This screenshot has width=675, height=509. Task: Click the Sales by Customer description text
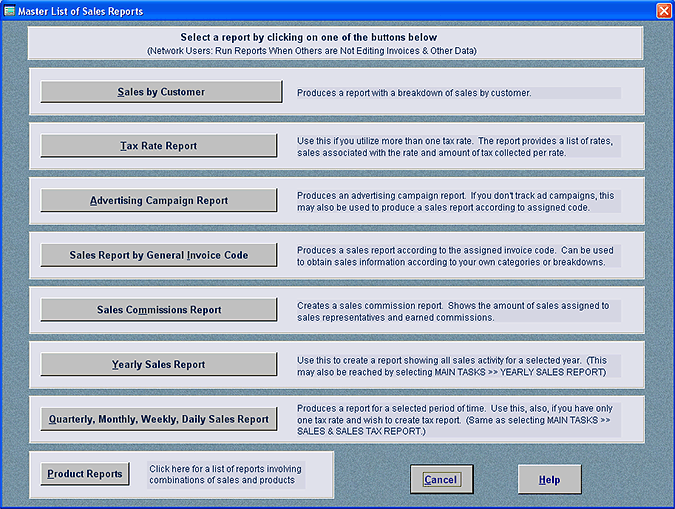point(413,93)
